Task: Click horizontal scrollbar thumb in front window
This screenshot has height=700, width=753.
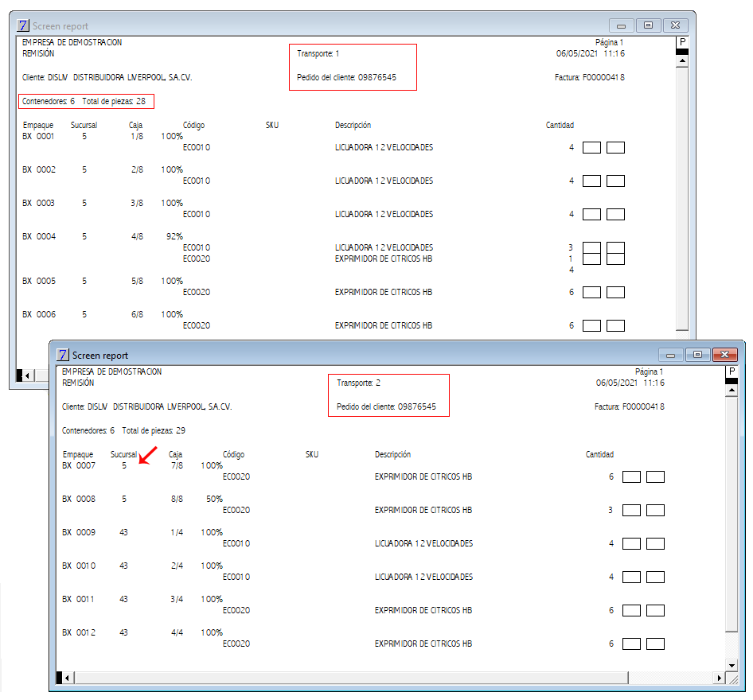Action: pyautogui.click(x=351, y=678)
